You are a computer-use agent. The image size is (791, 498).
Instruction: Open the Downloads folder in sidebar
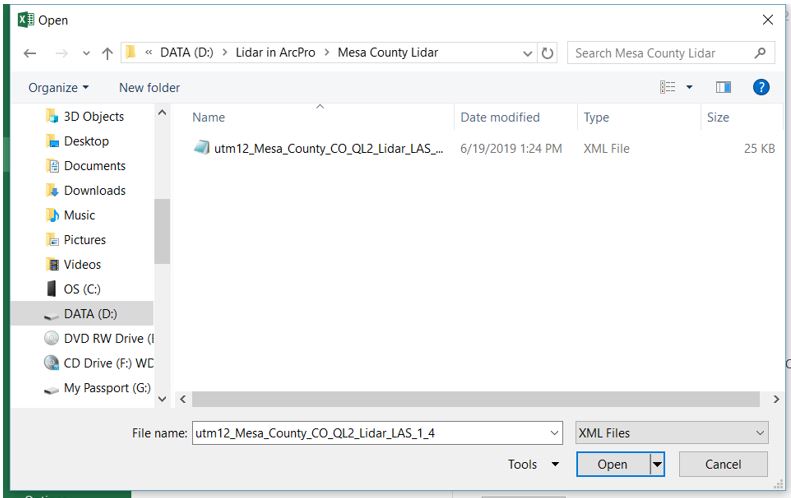coord(94,191)
